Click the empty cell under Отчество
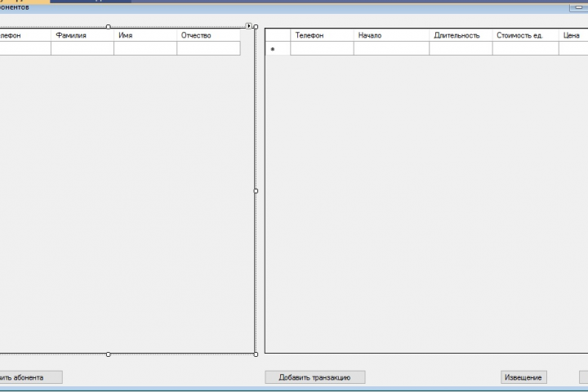Screen dimensions: 588x392 pos(208,48)
